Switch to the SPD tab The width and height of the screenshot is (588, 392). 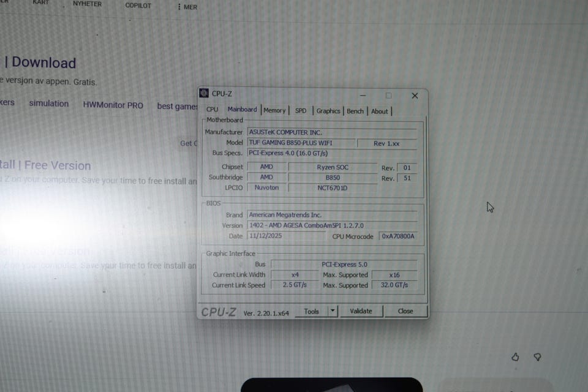click(x=300, y=111)
